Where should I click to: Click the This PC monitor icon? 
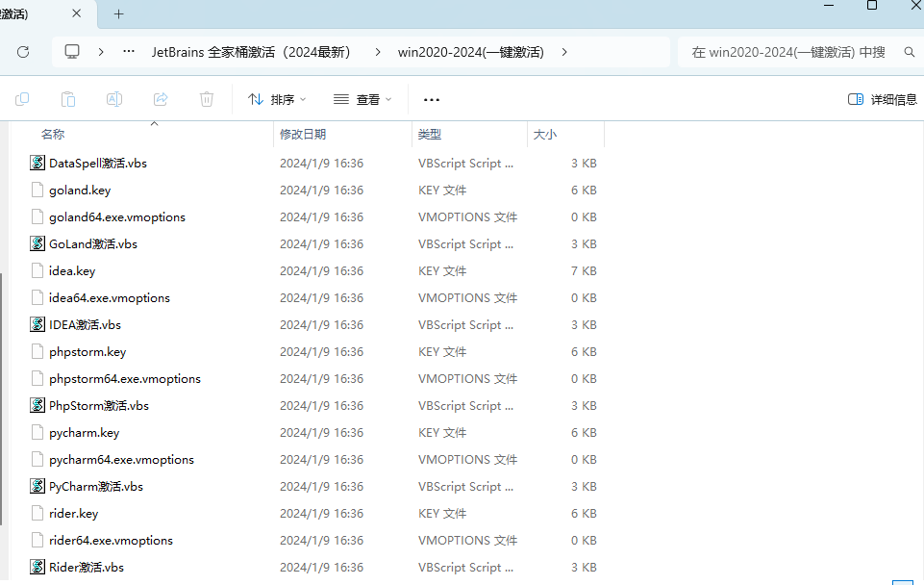tap(72, 52)
